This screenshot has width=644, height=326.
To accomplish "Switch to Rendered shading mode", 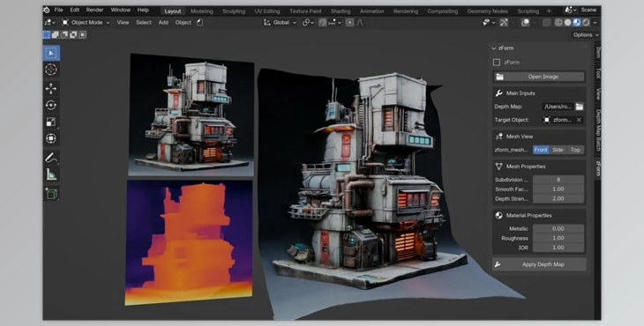I will pyautogui.click(x=586, y=23).
